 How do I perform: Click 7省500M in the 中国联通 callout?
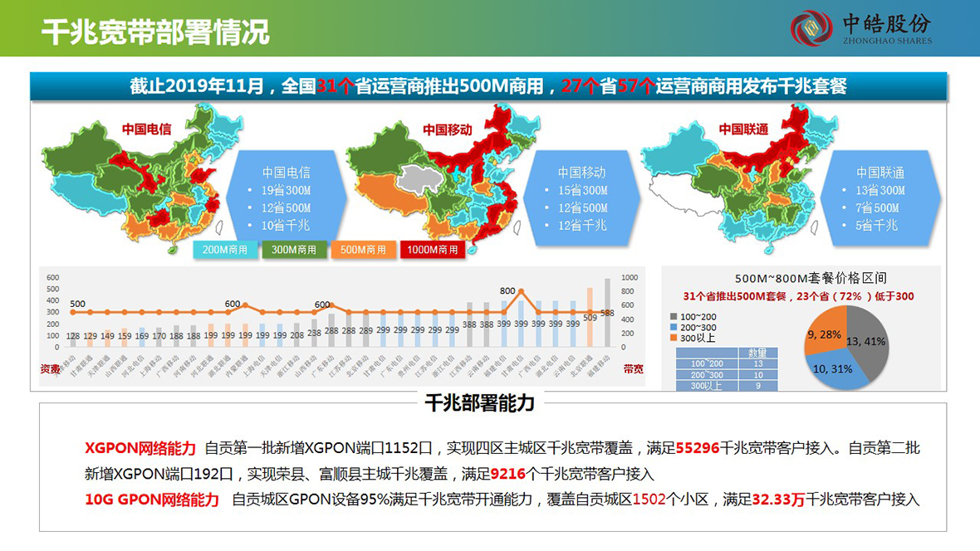tap(877, 208)
